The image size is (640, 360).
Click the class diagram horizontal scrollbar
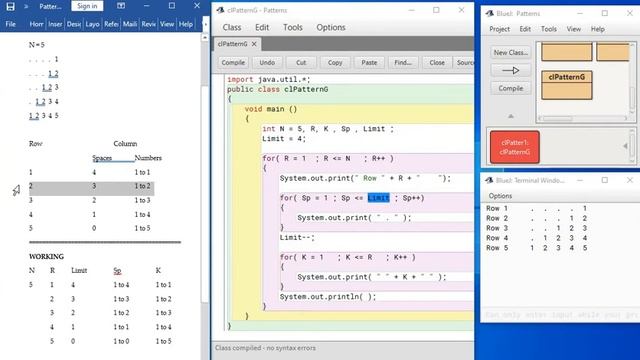tap(582, 118)
